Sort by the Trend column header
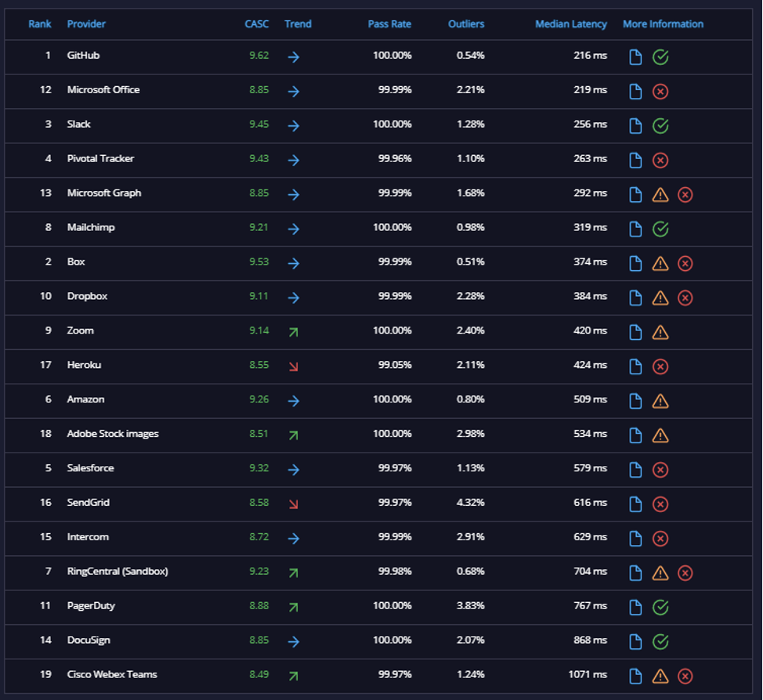 (298, 23)
